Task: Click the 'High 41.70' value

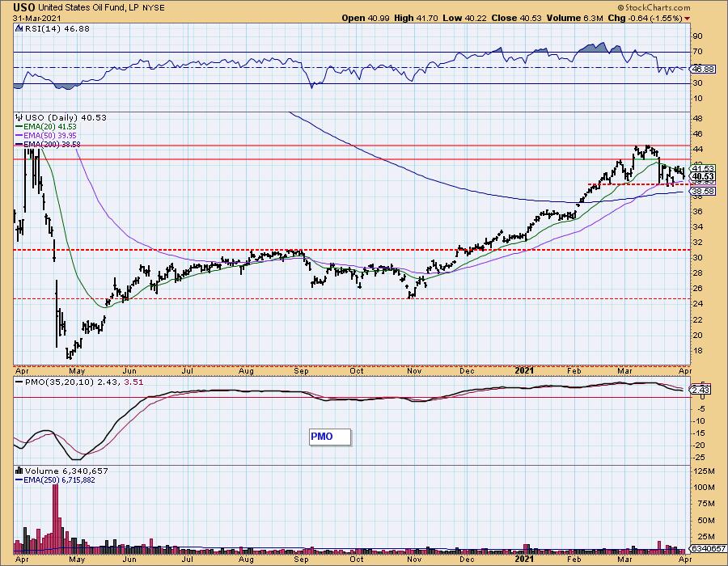Action: pyautogui.click(x=416, y=18)
